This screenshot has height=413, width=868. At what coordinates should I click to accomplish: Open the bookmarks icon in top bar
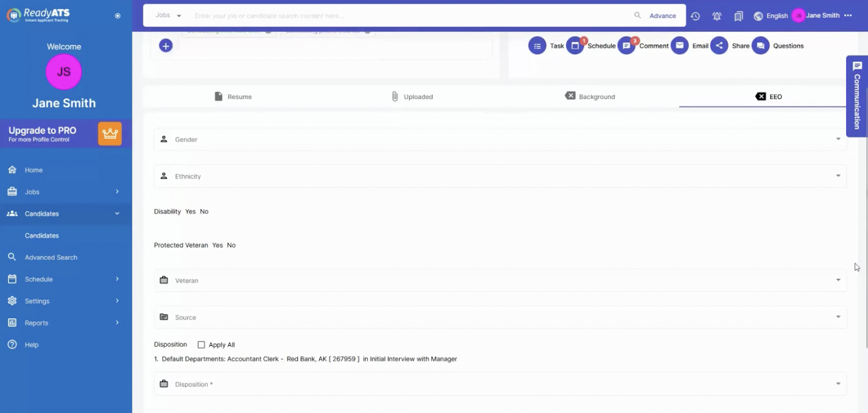(738, 16)
